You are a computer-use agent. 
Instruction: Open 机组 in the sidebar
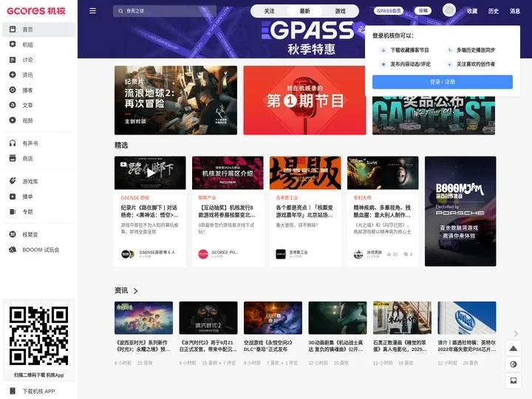[38, 44]
